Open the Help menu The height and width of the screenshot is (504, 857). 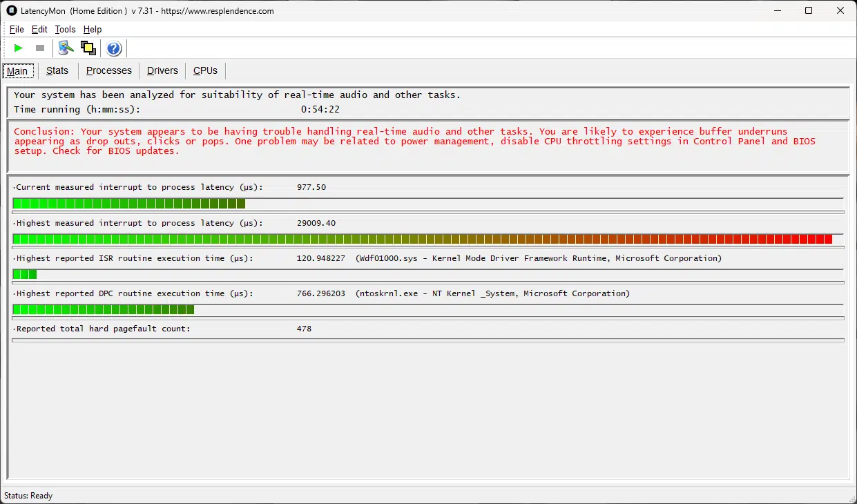click(x=93, y=29)
